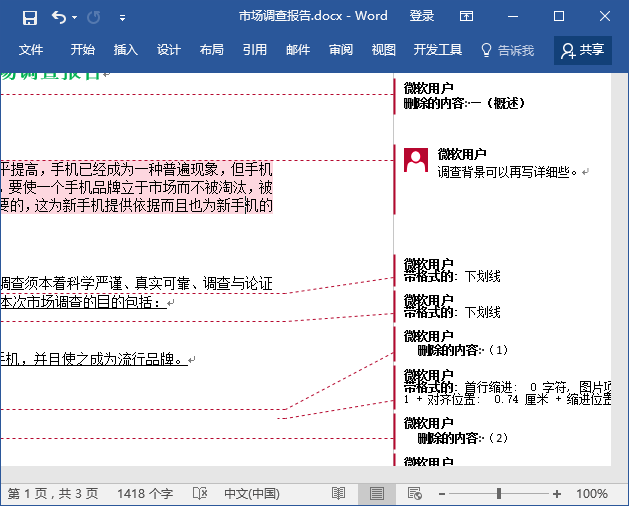Click the 共享 share button
The width and height of the screenshot is (629, 506).
(x=583, y=50)
